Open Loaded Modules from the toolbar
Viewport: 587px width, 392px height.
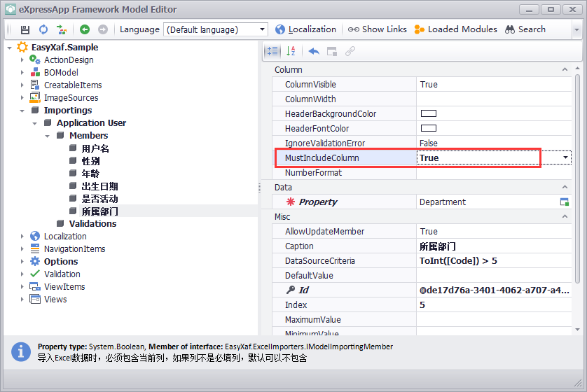[455, 29]
